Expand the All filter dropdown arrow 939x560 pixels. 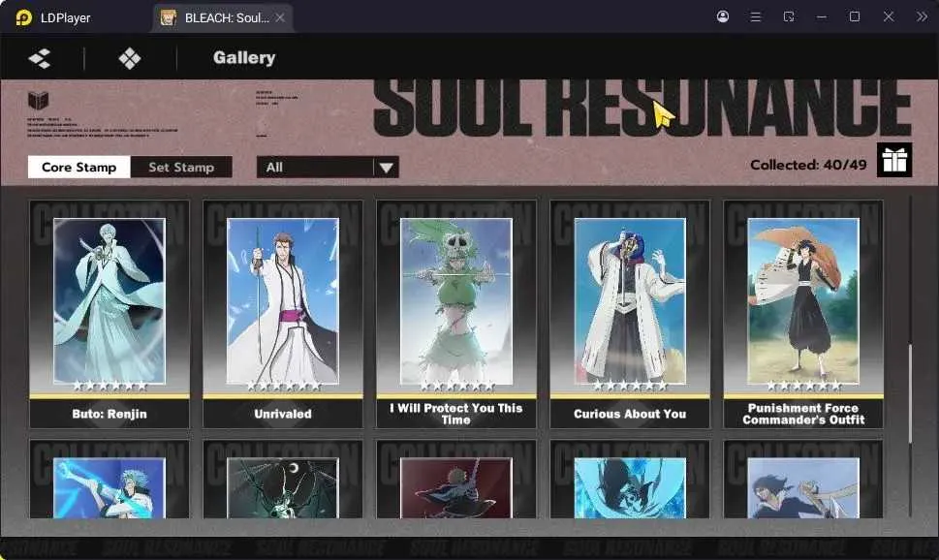pyautogui.click(x=387, y=168)
